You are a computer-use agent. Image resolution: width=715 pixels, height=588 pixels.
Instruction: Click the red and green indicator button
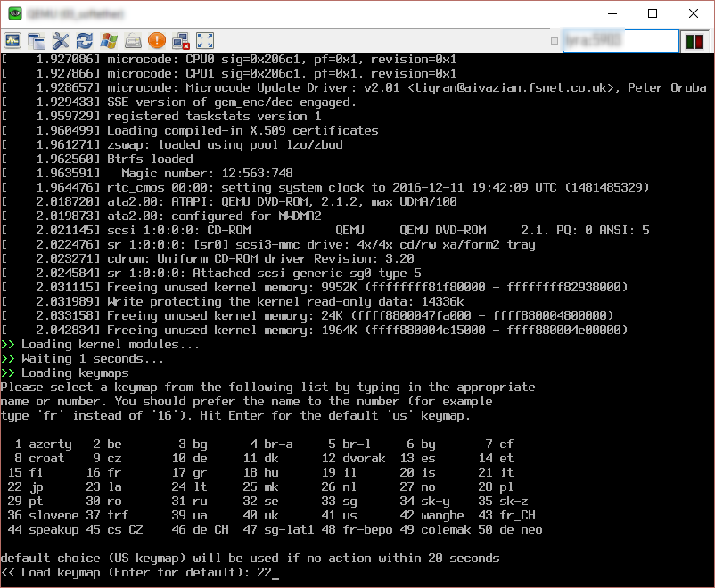pos(694,41)
